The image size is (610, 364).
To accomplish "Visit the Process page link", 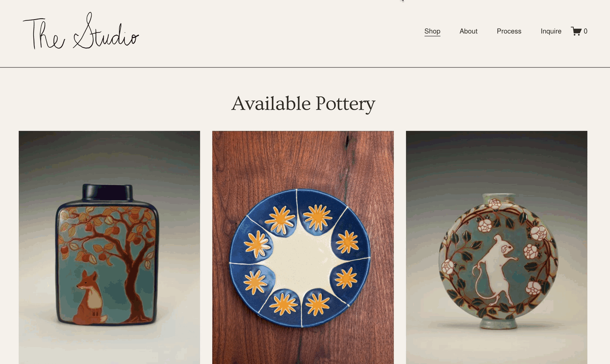I will click(x=509, y=31).
